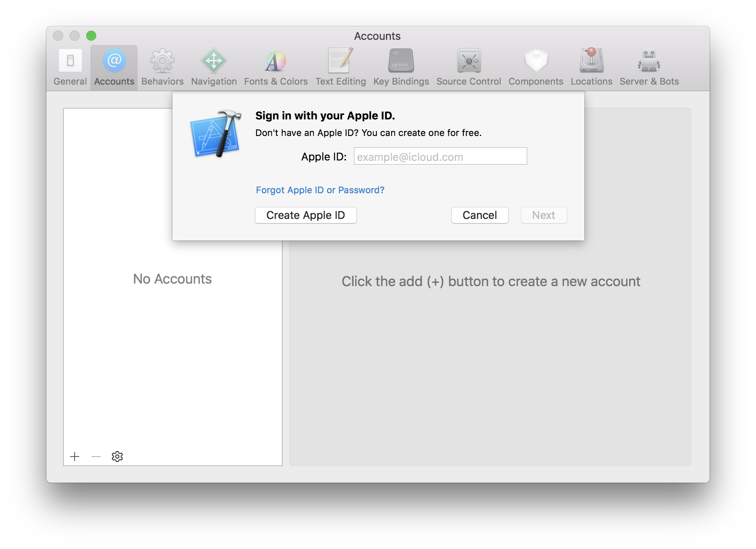Select the Accounts preferences icon
The width and height of the screenshot is (756, 549).
pyautogui.click(x=114, y=68)
